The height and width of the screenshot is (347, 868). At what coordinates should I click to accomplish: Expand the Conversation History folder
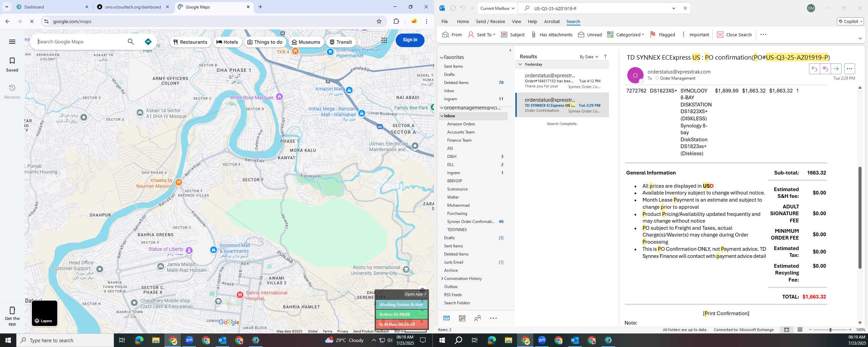click(442, 279)
